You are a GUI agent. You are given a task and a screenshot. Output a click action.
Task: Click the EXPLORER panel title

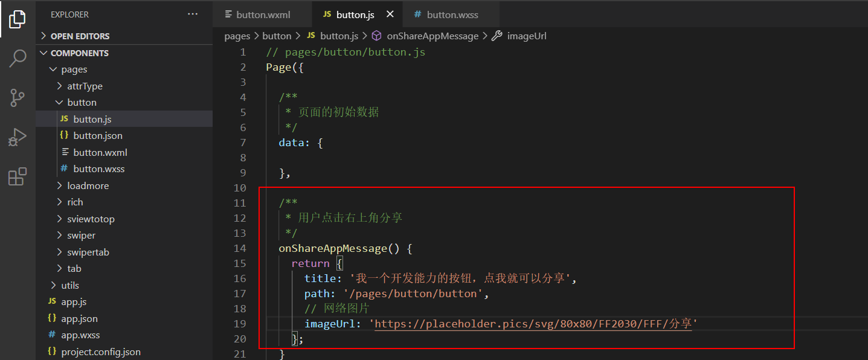70,14
